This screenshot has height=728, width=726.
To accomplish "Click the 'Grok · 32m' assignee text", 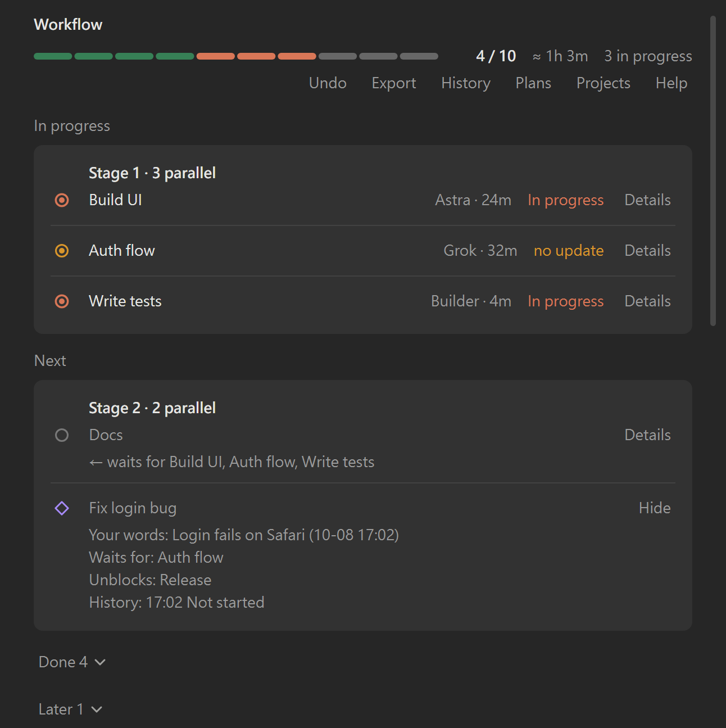I will pos(480,251).
